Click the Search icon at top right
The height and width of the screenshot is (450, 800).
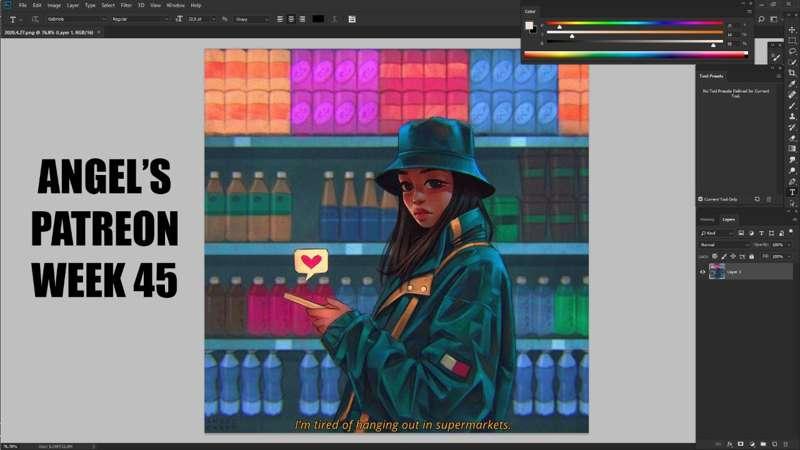tap(761, 19)
